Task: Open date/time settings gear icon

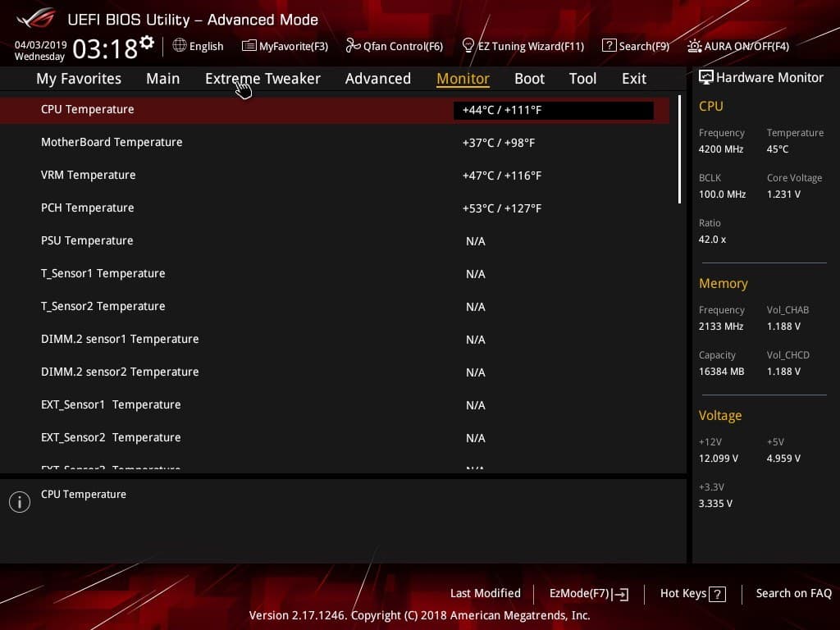Action: pos(147,43)
